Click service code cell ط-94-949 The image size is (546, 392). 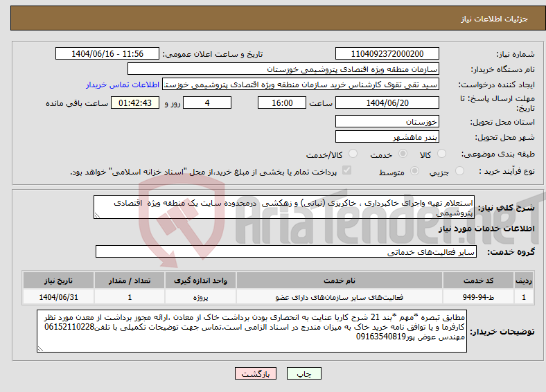tap(479, 297)
